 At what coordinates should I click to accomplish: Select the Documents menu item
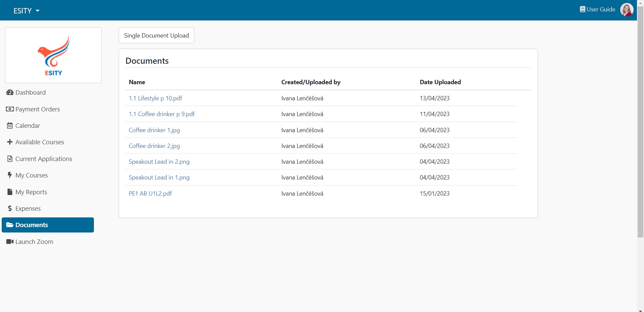pyautogui.click(x=48, y=225)
